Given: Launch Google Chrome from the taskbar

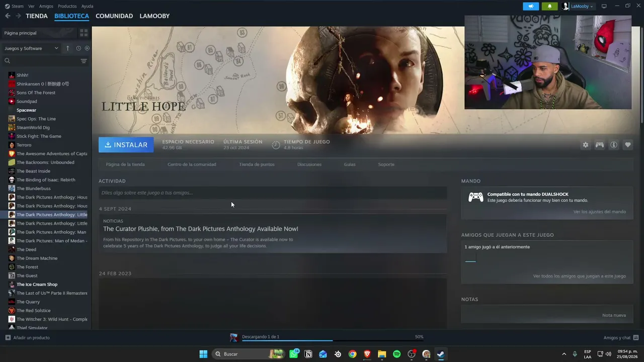Looking at the screenshot, I should tap(352, 354).
